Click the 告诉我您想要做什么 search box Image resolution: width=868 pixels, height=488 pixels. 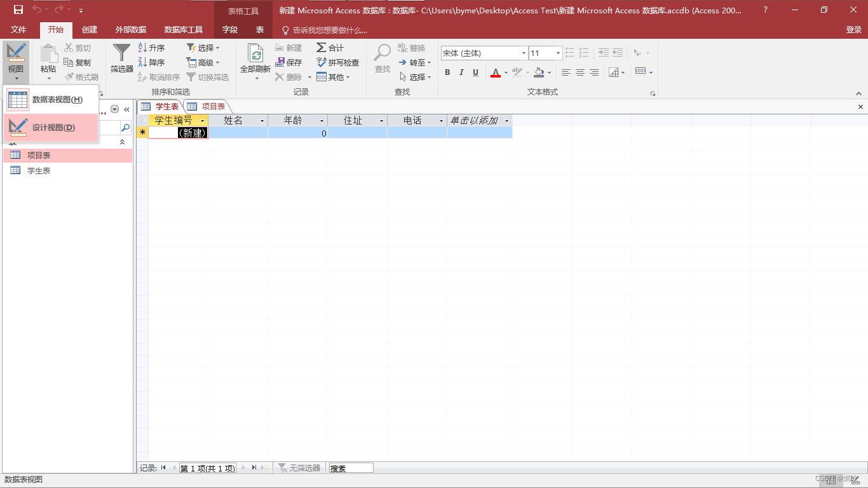pos(325,30)
